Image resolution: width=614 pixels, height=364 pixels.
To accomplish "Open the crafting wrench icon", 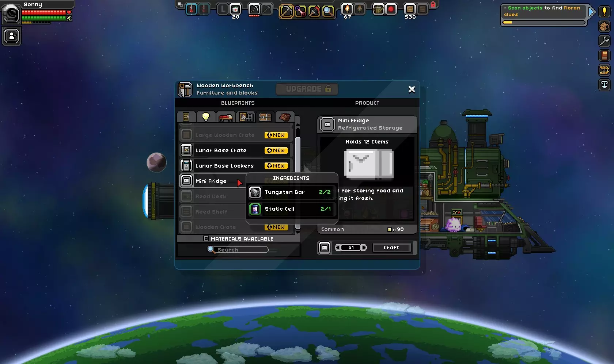I will [604, 41].
